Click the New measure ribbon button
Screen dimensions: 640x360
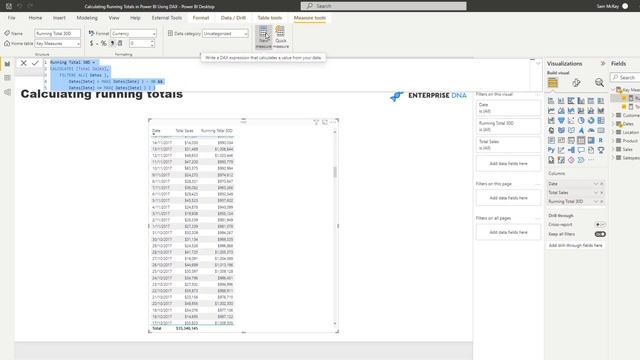tap(264, 37)
